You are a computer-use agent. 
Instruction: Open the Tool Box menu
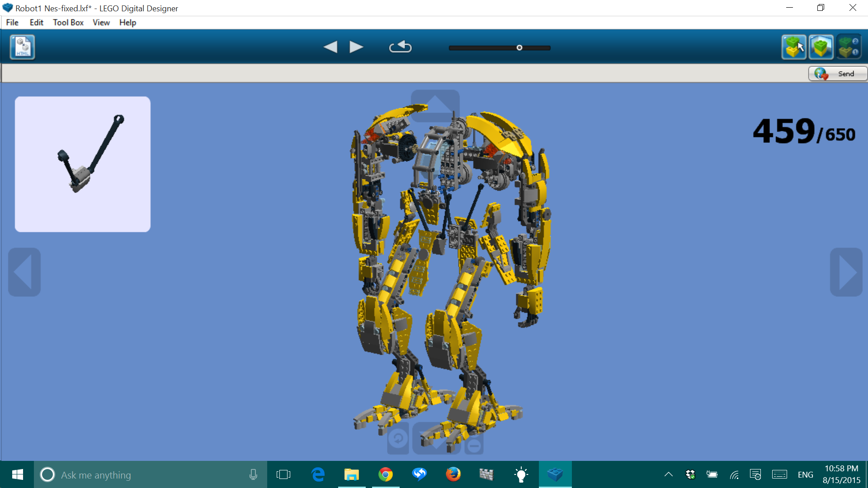click(x=68, y=22)
